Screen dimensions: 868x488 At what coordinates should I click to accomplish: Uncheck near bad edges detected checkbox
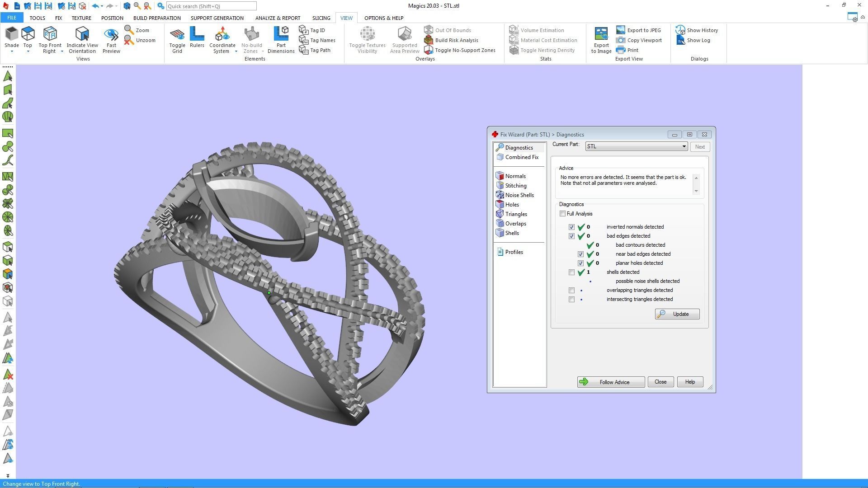coord(580,254)
